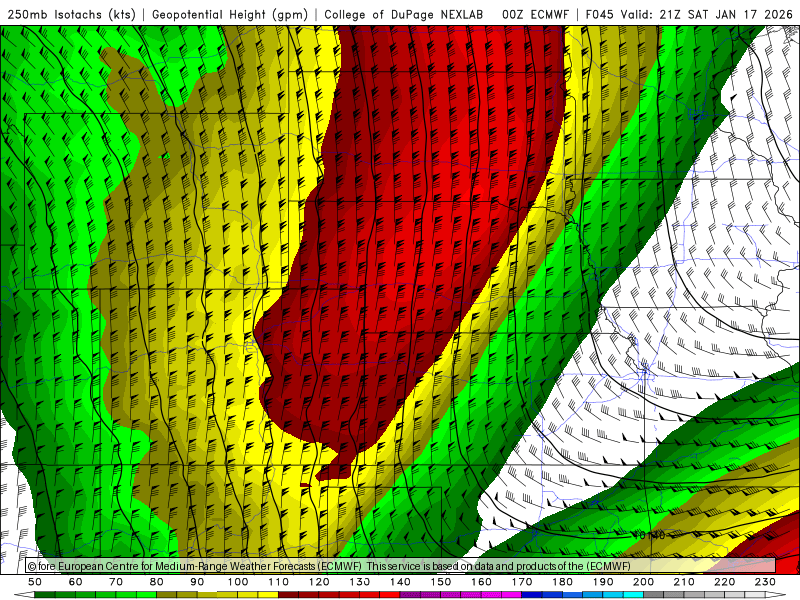Click the 170 label on the color scale

point(522,582)
